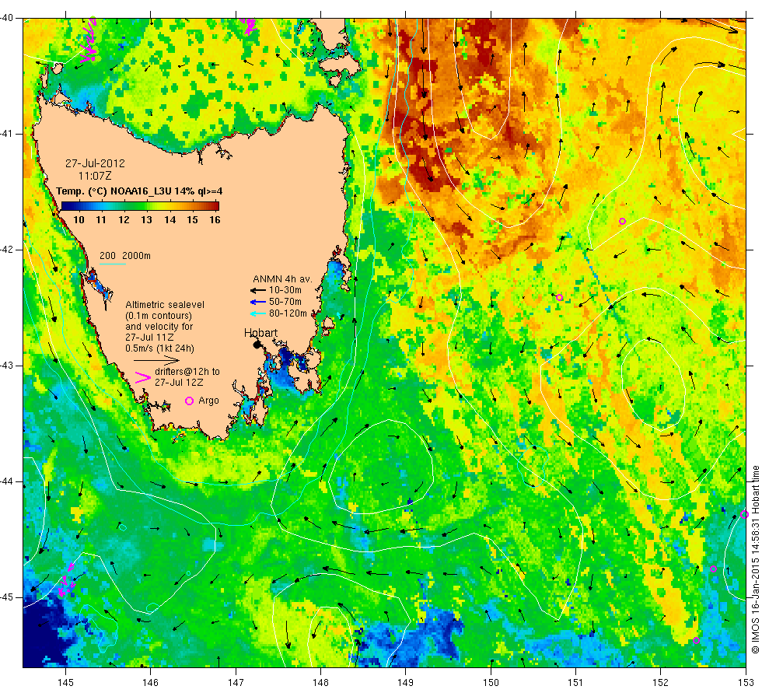Screen dimensions: 762x700
Task: Click the '16' color scale value
Action: [215, 219]
